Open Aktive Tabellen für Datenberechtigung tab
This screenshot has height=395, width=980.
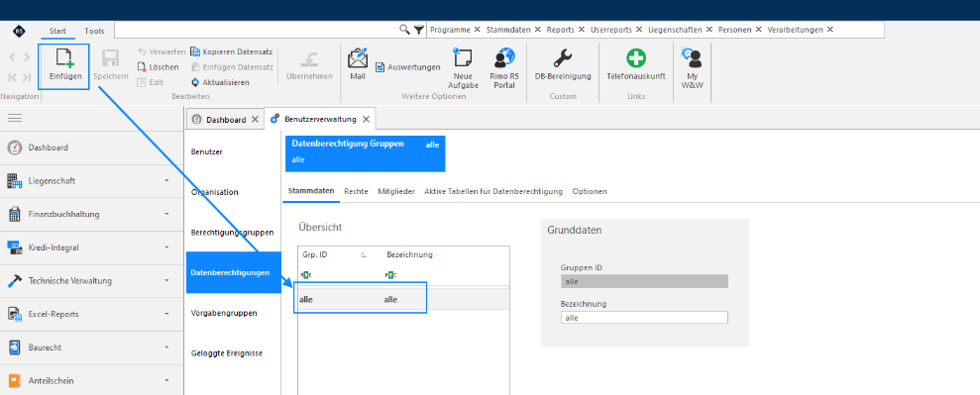coord(493,192)
